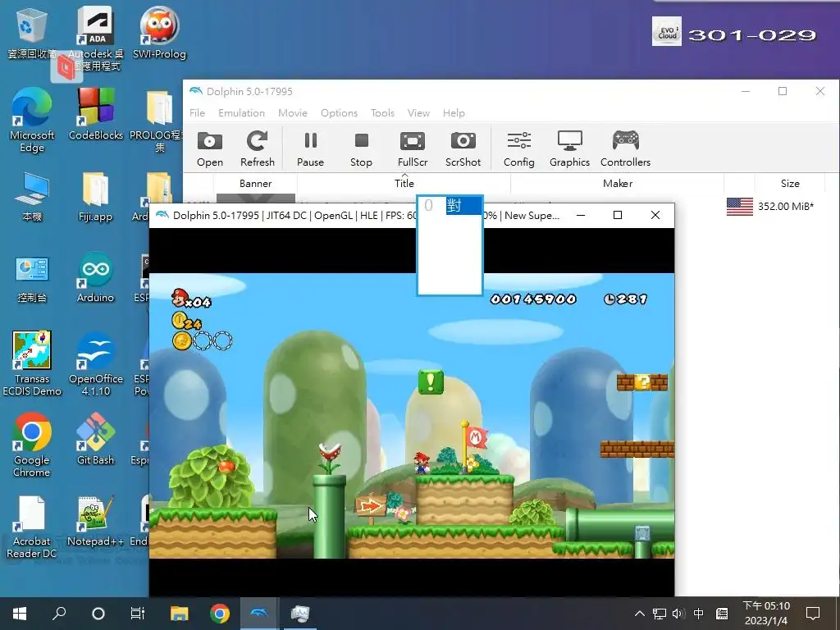840x630 pixels.
Task: Sort game list by Maker column
Action: tap(617, 183)
